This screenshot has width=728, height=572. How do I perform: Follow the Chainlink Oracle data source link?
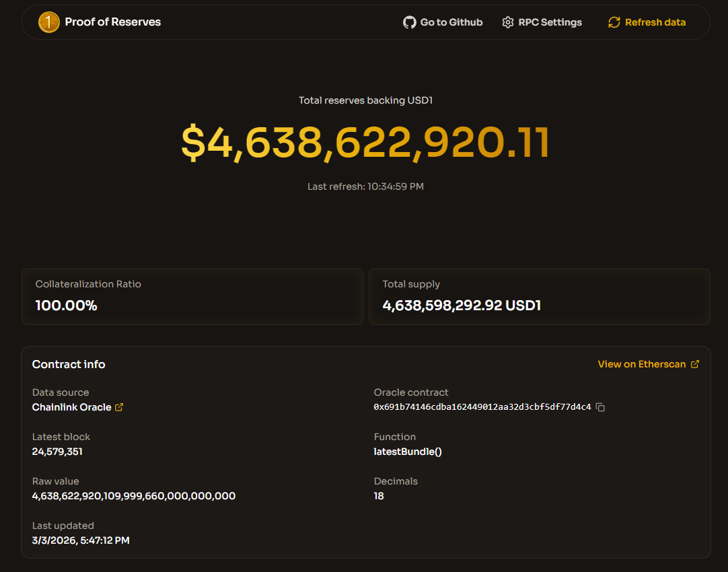pyautogui.click(x=71, y=407)
